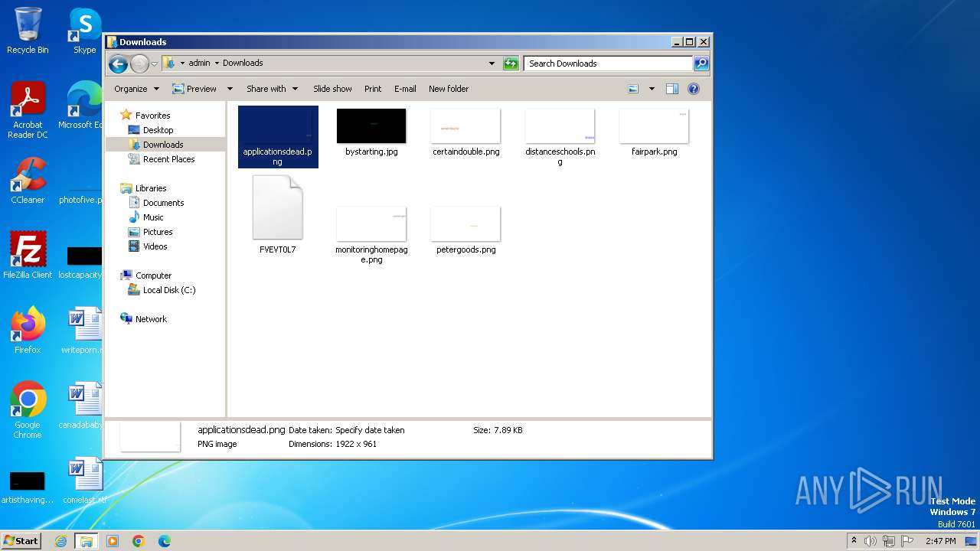The height and width of the screenshot is (551, 980).
Task: Click inside the Search Downloads field
Action: (x=609, y=64)
